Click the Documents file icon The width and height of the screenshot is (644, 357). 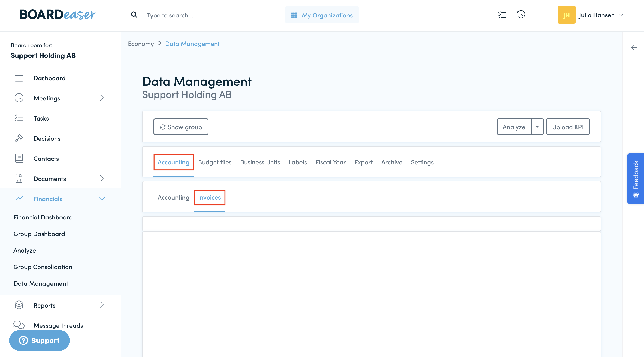tap(19, 178)
